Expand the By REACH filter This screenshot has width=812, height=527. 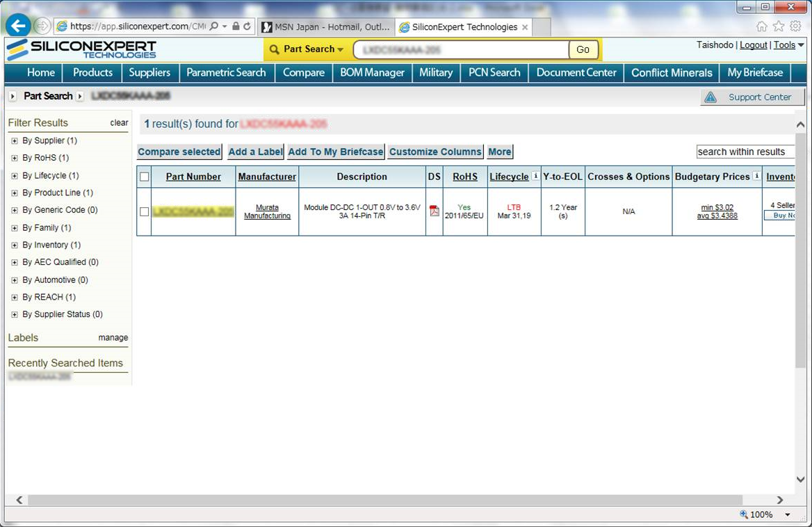coord(15,297)
